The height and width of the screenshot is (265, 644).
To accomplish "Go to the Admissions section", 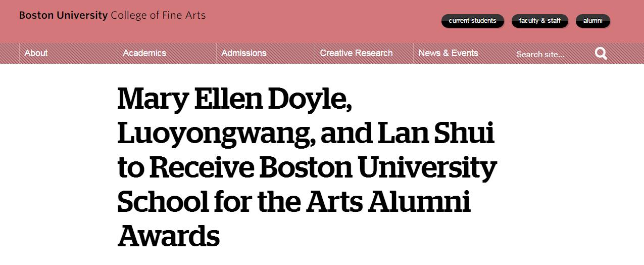I will pos(244,53).
